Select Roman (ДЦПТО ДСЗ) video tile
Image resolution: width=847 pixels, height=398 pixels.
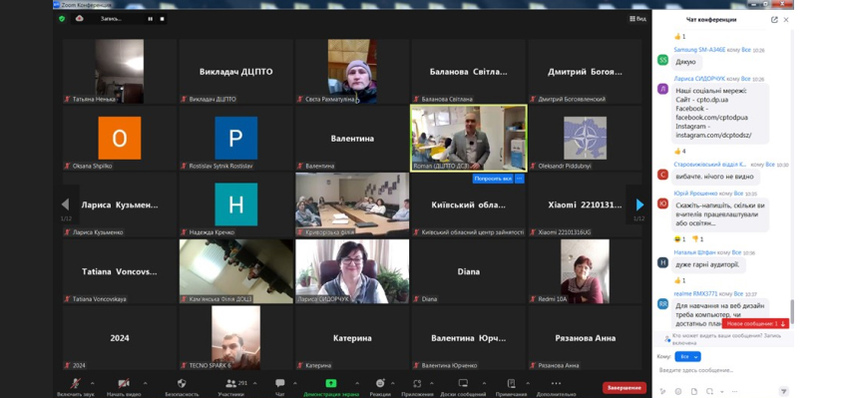(x=468, y=138)
